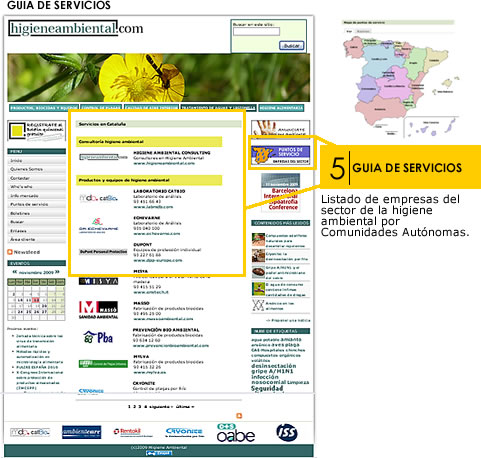Open Prevención Bio Ambiental website link
Image resolution: width=481 pixels, height=458 pixels.
click(x=171, y=346)
